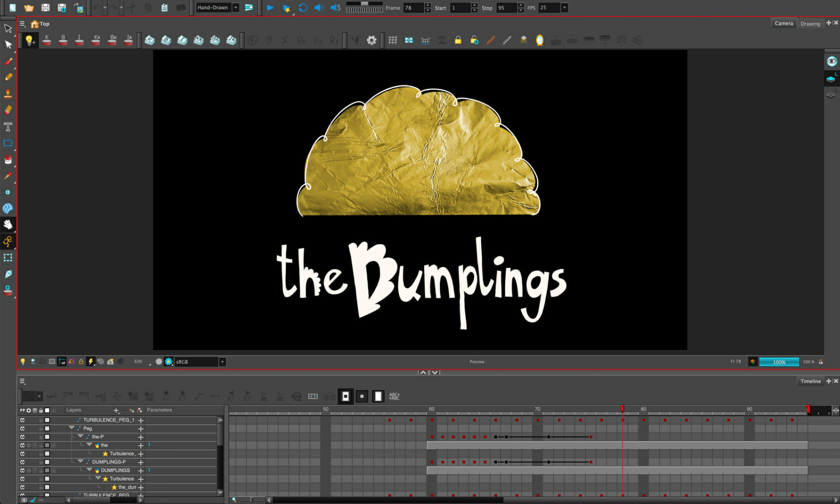This screenshot has height=504, width=840.
Task: Toggle the camera view lightbulb icon
Action: click(22, 362)
